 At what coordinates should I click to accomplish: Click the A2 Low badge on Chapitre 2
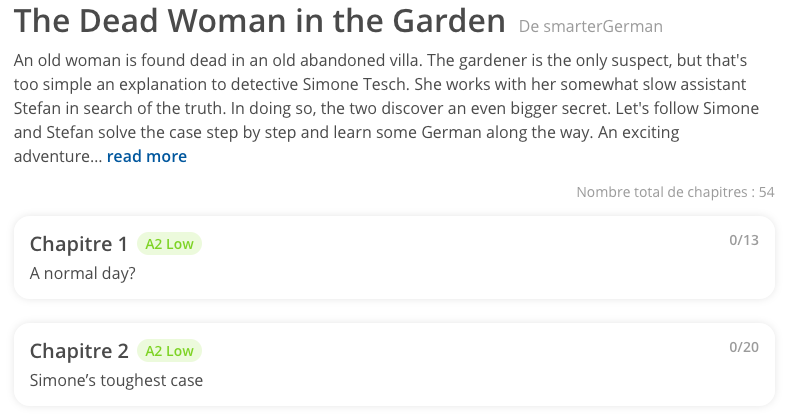tap(169, 351)
